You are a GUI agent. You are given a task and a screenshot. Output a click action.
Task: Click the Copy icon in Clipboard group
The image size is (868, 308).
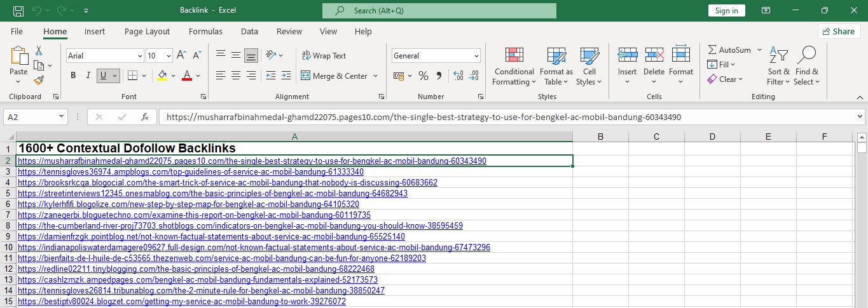(x=38, y=65)
